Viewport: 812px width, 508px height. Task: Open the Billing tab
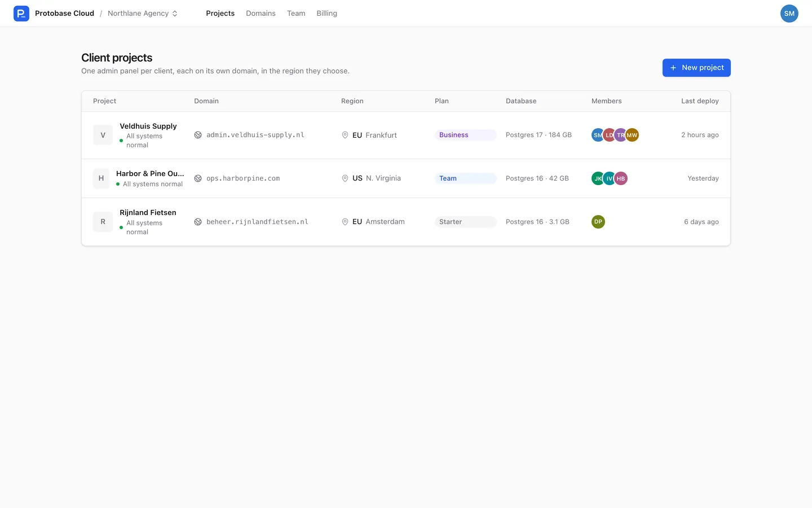coord(326,14)
